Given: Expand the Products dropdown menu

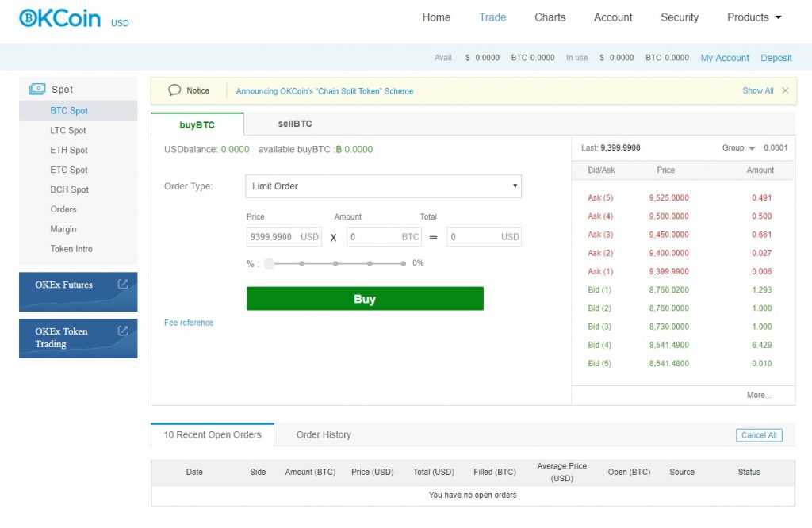Looking at the screenshot, I should 754,17.
